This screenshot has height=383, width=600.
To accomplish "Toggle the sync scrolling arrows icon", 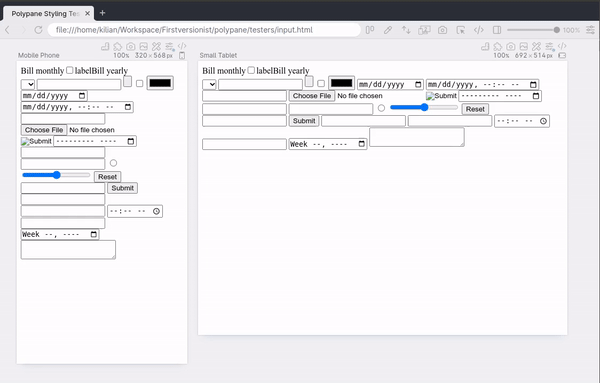I will tap(406, 30).
